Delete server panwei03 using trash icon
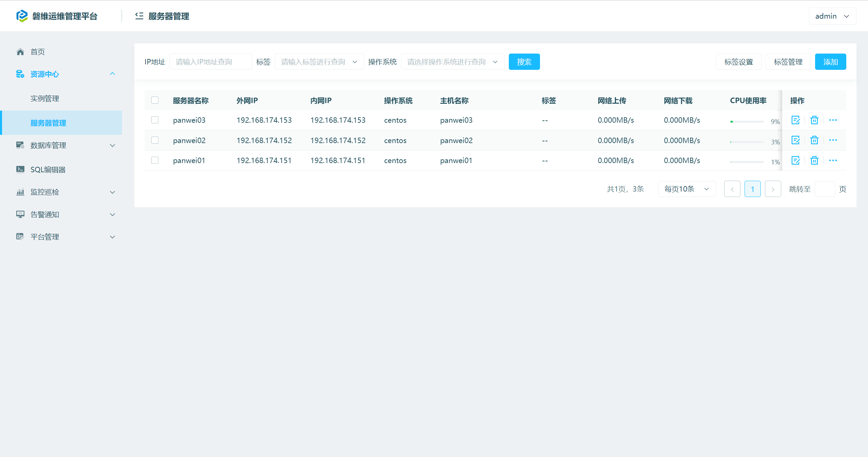868x457 pixels. click(x=814, y=120)
